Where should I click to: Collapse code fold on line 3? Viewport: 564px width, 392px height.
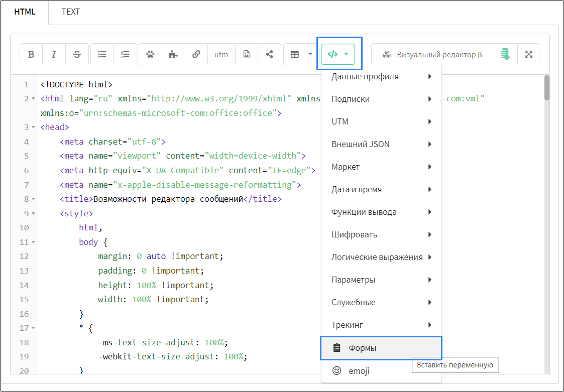(x=34, y=127)
